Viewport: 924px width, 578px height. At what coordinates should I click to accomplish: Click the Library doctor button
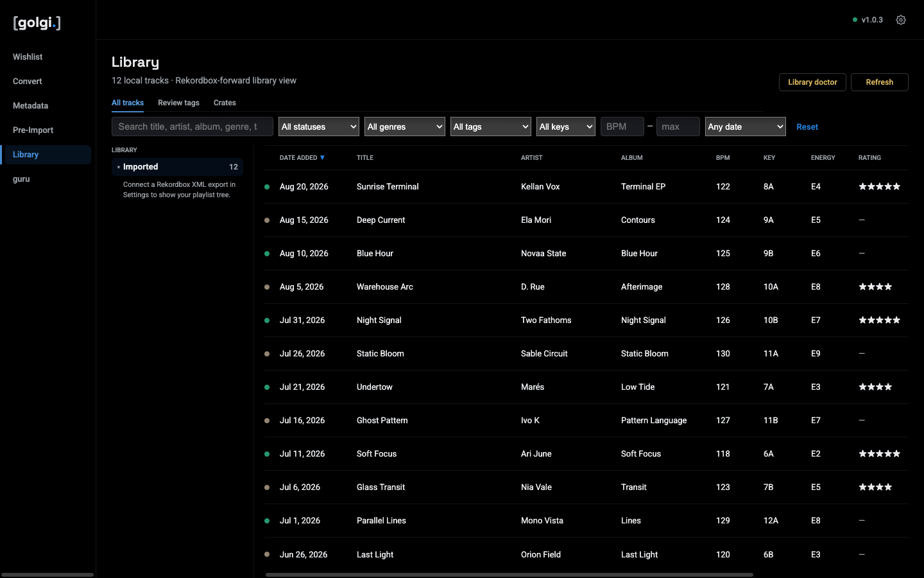[812, 82]
